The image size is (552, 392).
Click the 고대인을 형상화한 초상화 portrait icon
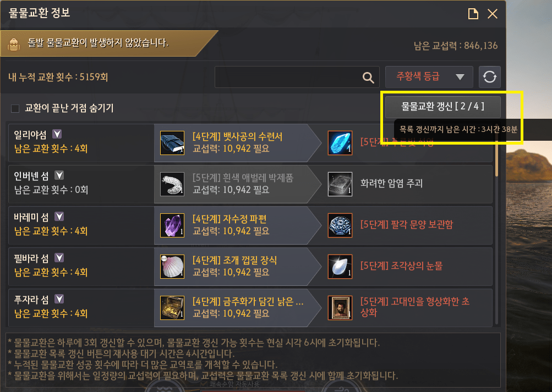pyautogui.click(x=340, y=308)
